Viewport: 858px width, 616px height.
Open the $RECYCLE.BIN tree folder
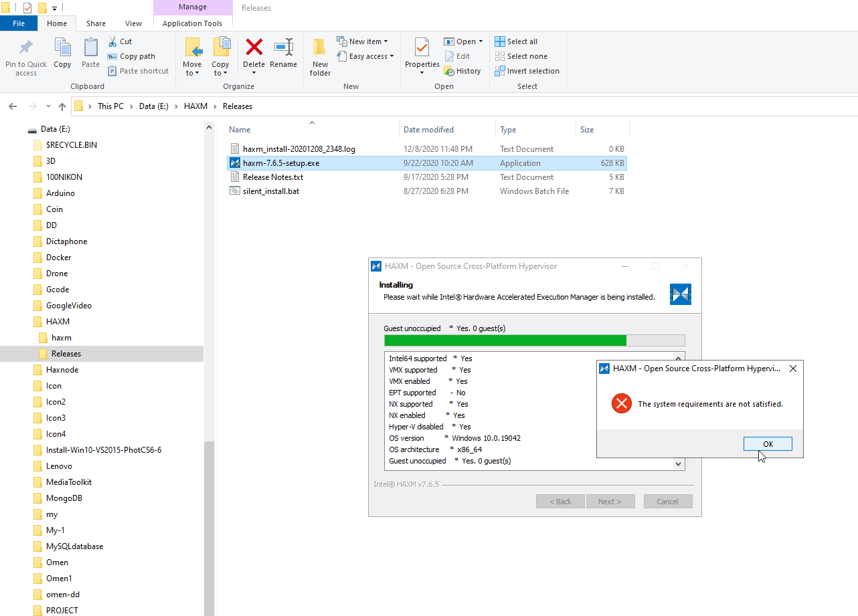pyautogui.click(x=71, y=145)
